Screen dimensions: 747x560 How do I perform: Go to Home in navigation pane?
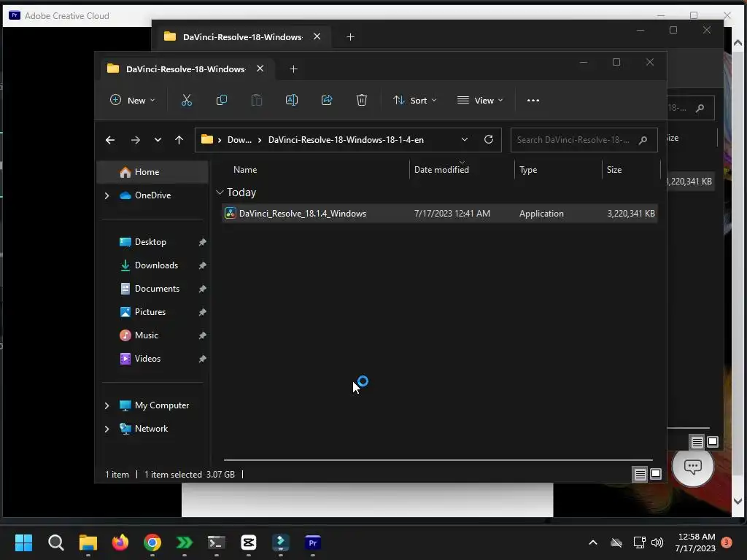tap(152, 172)
